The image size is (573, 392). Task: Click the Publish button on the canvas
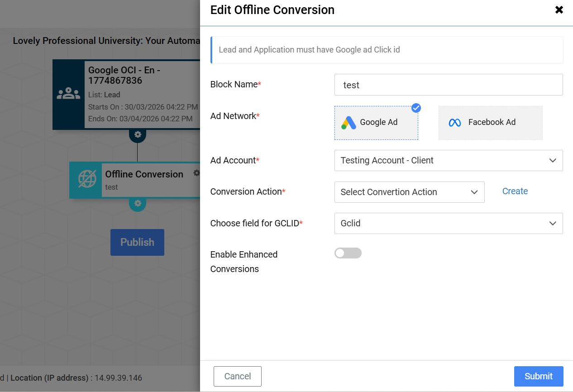click(137, 242)
